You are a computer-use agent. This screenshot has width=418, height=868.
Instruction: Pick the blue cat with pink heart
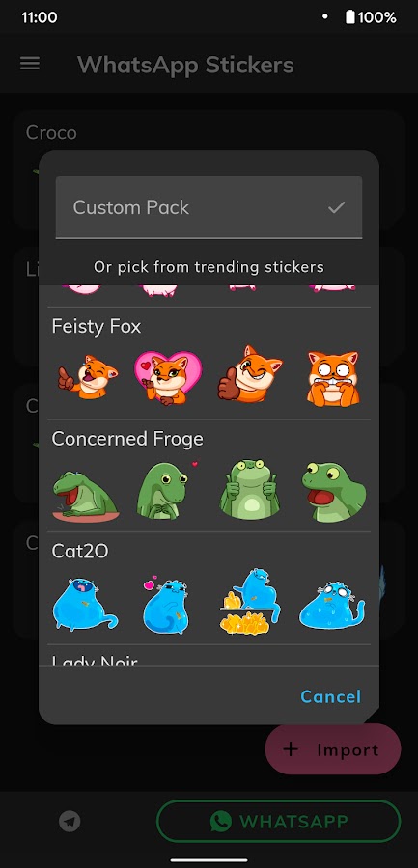[x=166, y=607]
